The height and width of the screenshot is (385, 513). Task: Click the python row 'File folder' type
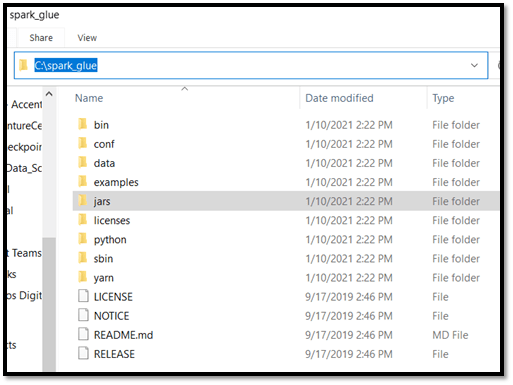(x=456, y=240)
